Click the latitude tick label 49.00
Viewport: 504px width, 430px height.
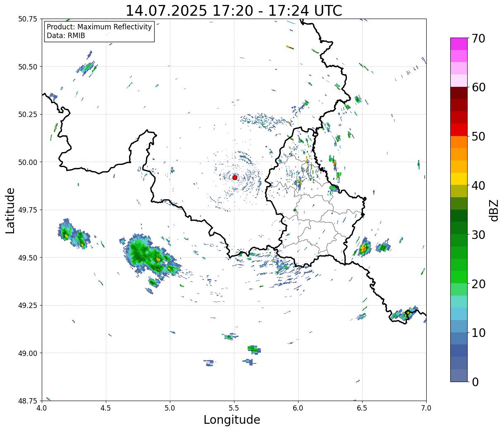28,353
